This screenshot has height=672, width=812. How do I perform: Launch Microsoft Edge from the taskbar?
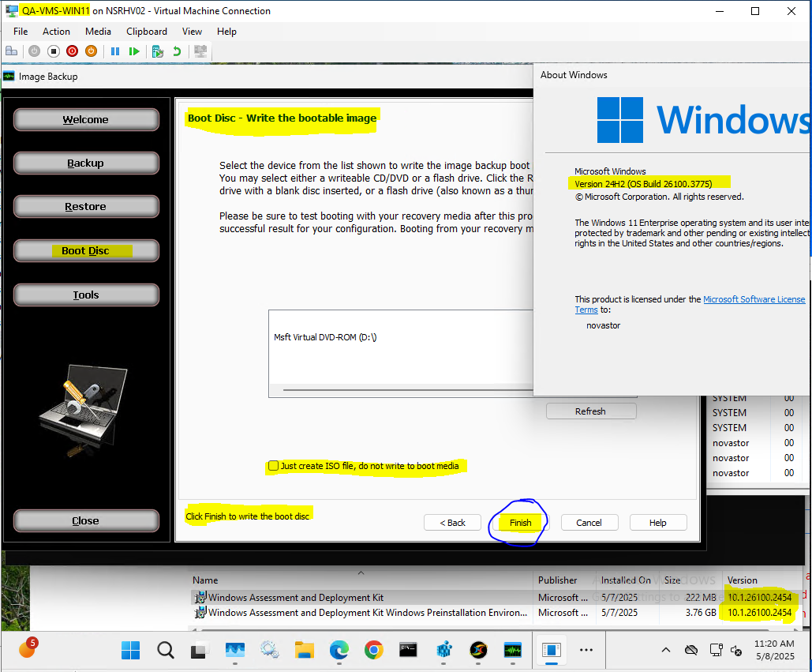point(339,650)
